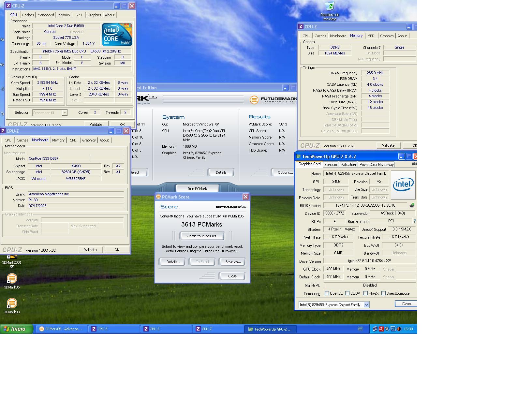This screenshot has height=399, width=532.
Task: Click volume icon in system tray
Action: (399, 329)
